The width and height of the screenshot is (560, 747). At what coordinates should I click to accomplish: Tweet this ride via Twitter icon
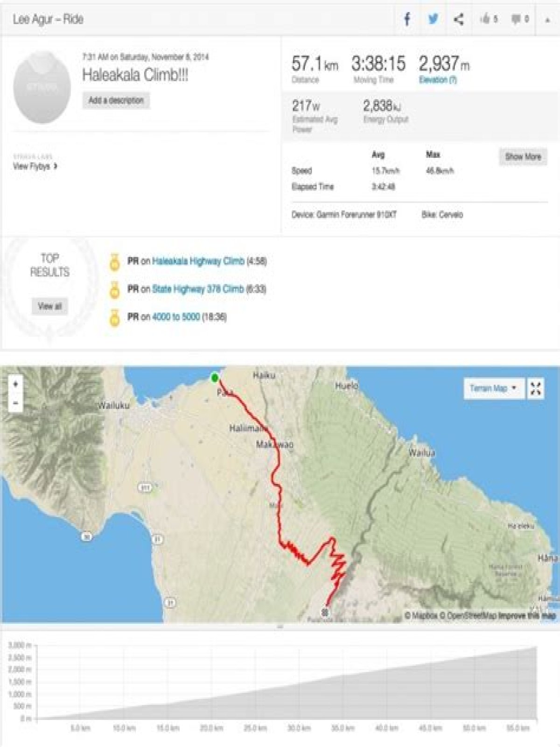click(433, 19)
